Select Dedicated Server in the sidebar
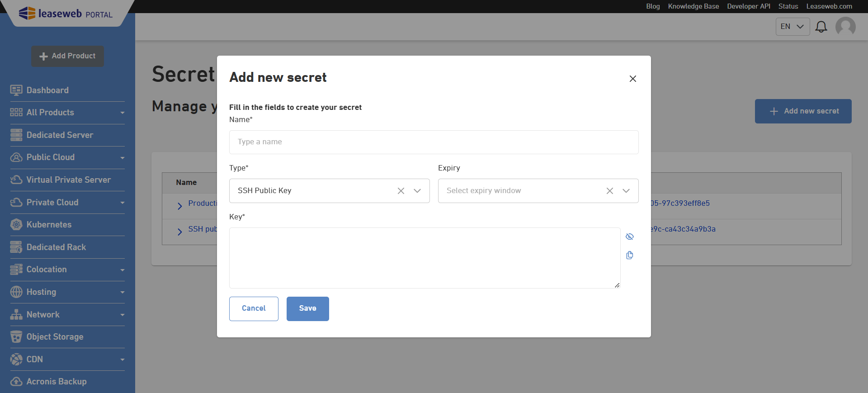This screenshot has width=868, height=393. tap(60, 135)
